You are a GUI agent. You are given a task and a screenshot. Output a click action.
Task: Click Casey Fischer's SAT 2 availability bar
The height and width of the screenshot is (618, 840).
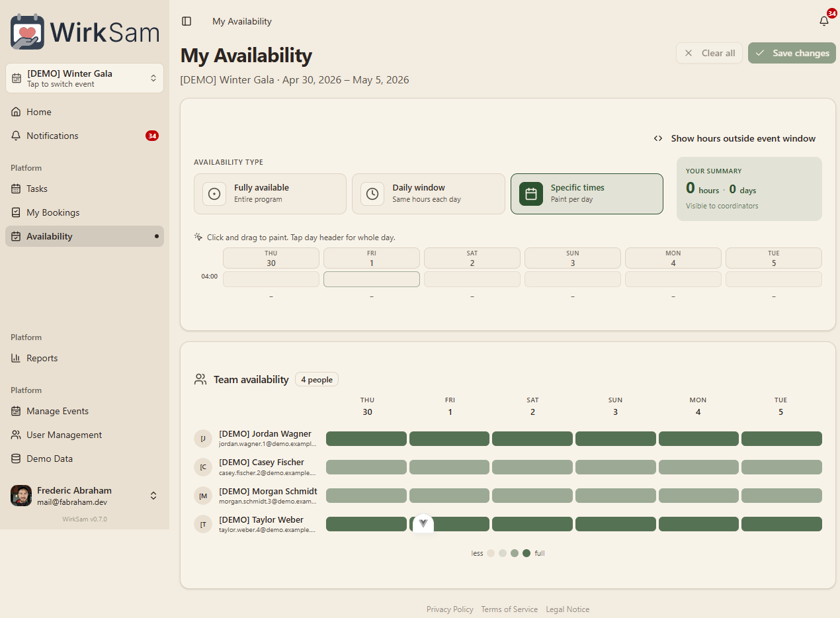532,467
